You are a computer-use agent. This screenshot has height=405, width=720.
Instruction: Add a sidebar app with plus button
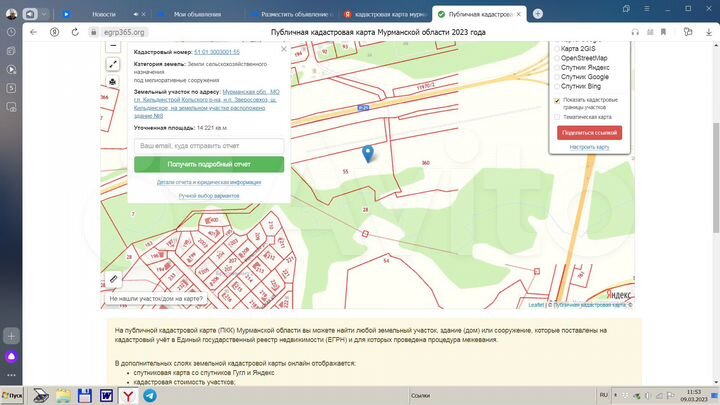[x=11, y=336]
